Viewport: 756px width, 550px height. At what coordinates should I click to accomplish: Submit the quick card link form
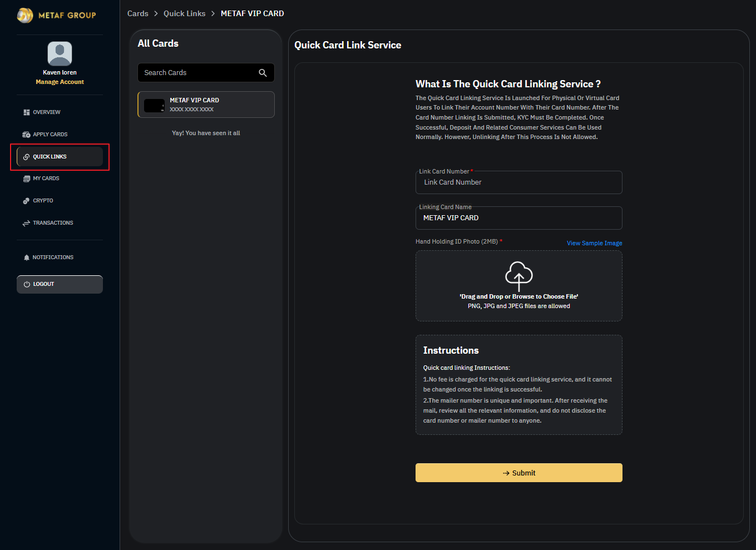(518, 473)
